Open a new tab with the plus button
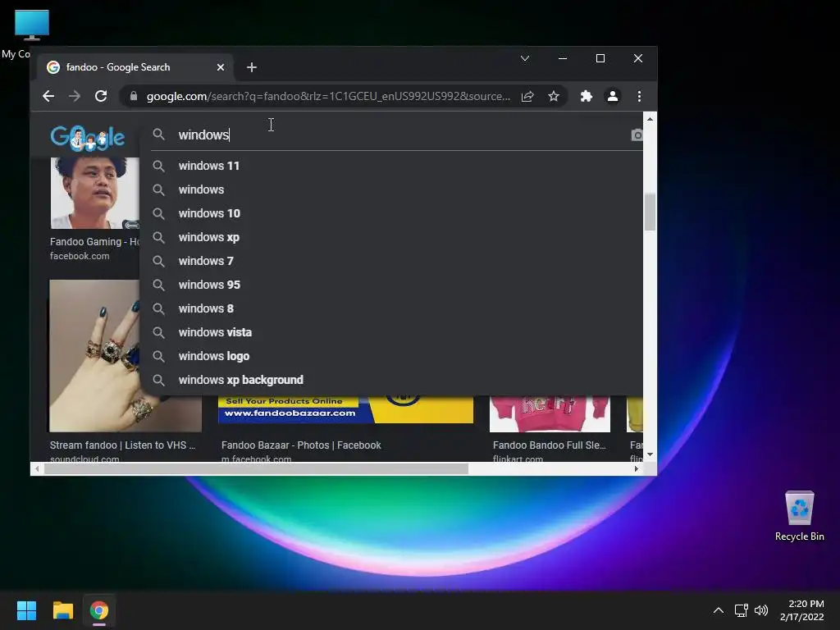The width and height of the screenshot is (840, 630). point(252,67)
